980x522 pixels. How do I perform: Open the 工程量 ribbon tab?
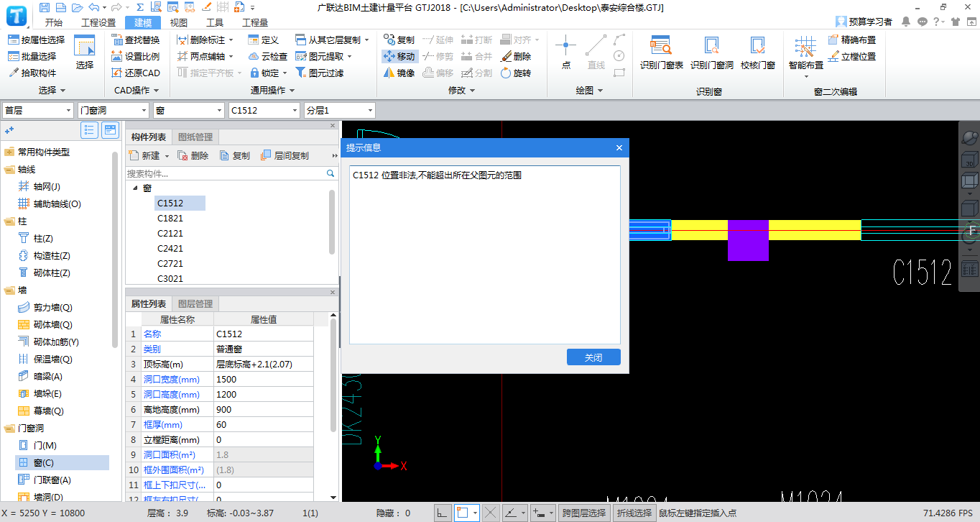tap(255, 22)
